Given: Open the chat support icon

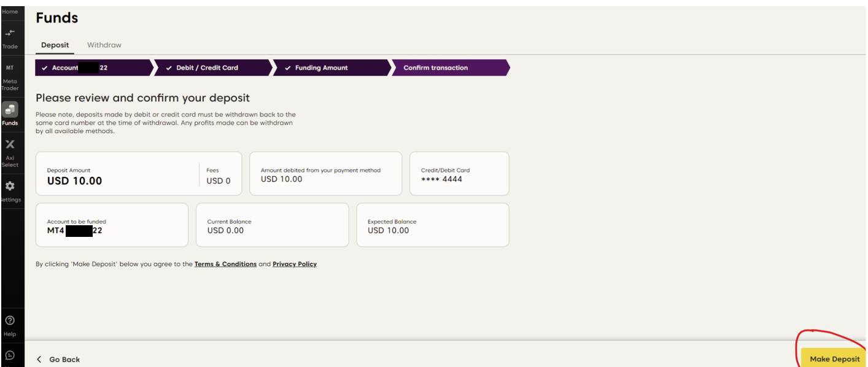Looking at the screenshot, I should (x=10, y=355).
